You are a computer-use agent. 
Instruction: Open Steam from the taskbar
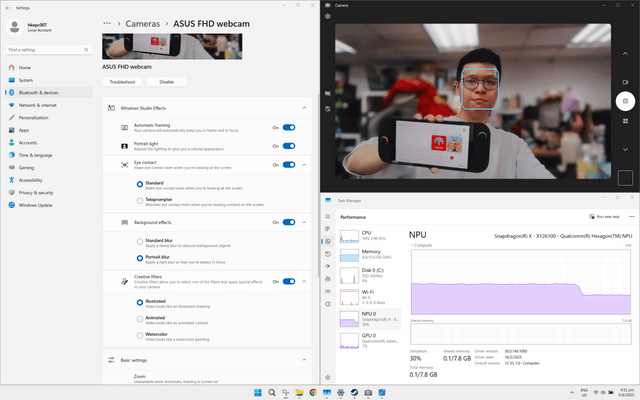coord(354,393)
